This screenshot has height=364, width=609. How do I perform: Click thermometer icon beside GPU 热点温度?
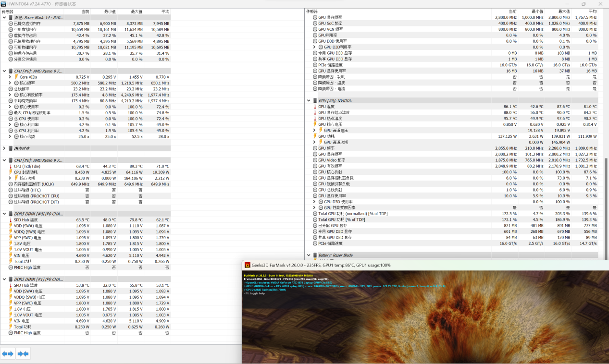click(x=315, y=118)
